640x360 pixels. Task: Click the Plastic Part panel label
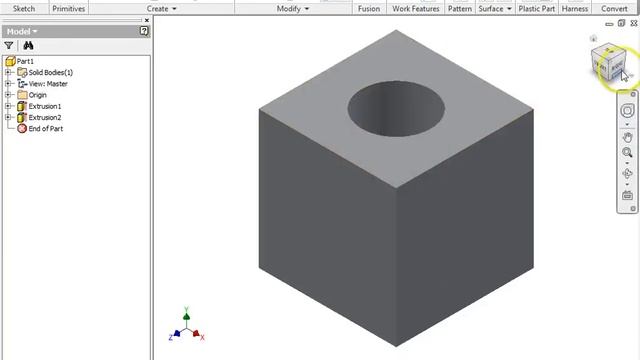[x=537, y=9]
